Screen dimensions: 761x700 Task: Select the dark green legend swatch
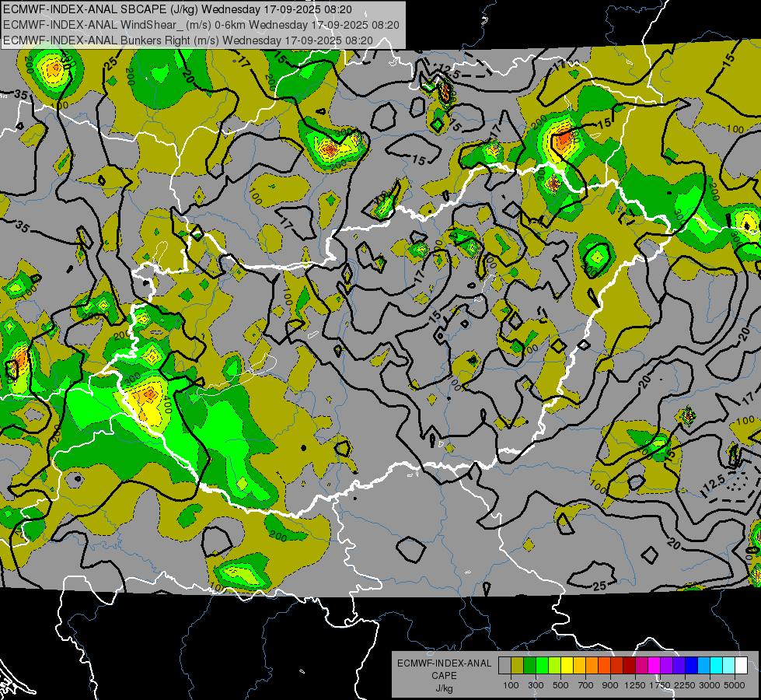529,665
